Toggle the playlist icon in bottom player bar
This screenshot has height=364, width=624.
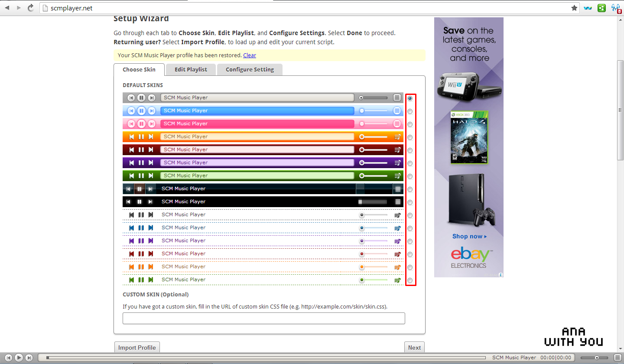coord(617,357)
